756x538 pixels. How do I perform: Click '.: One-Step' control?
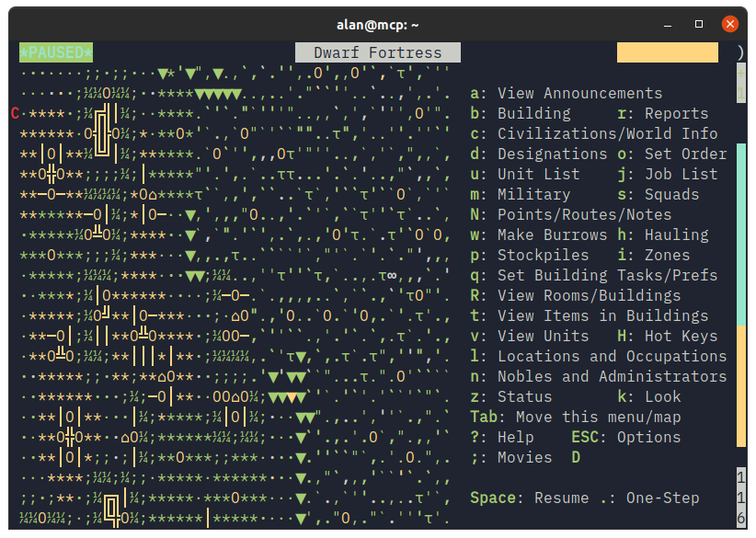[649, 498]
